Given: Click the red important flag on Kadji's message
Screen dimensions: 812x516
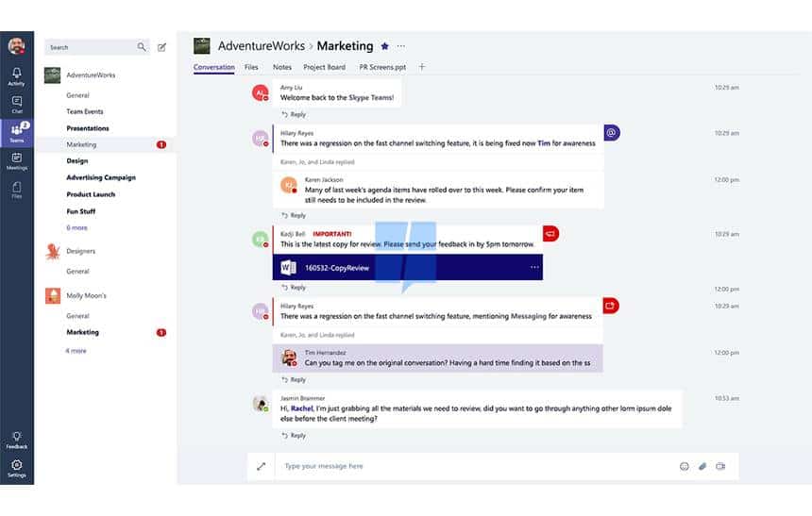Looking at the screenshot, I should (550, 233).
